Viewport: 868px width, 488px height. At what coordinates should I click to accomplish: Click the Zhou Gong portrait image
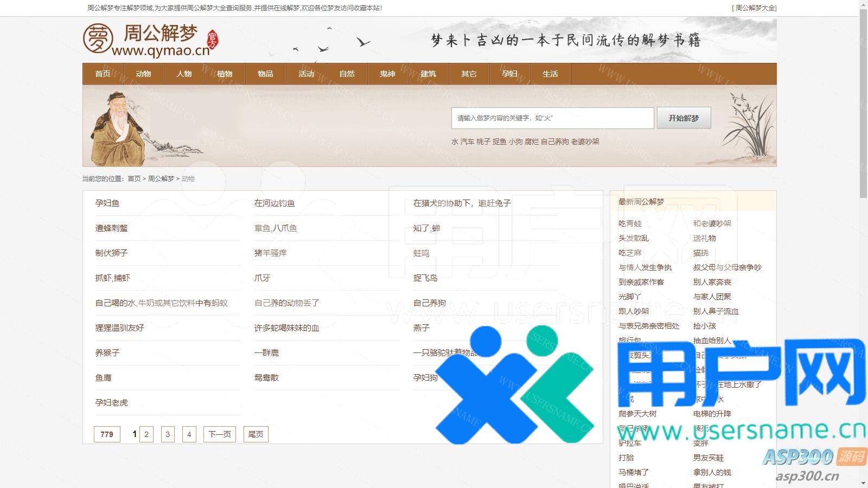click(x=118, y=129)
